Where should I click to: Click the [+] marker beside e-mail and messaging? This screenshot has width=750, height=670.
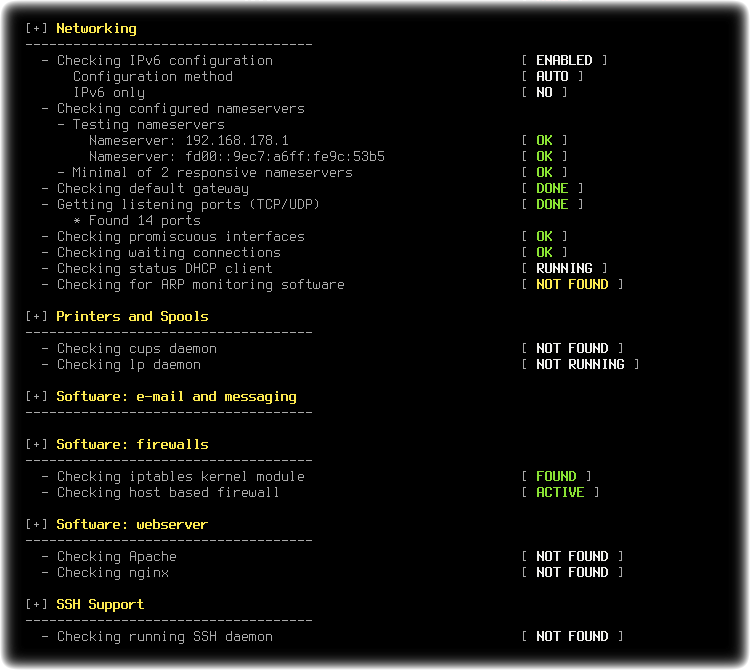tap(36, 396)
